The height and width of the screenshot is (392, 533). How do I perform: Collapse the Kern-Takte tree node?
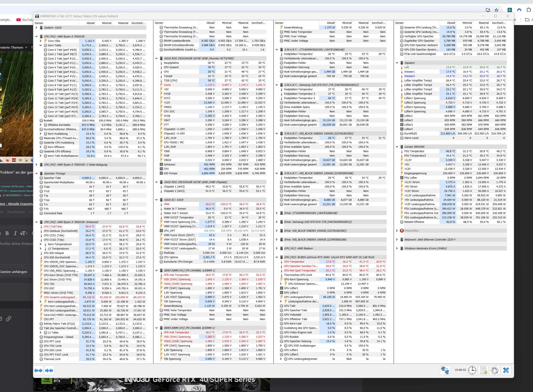click(x=41, y=45)
